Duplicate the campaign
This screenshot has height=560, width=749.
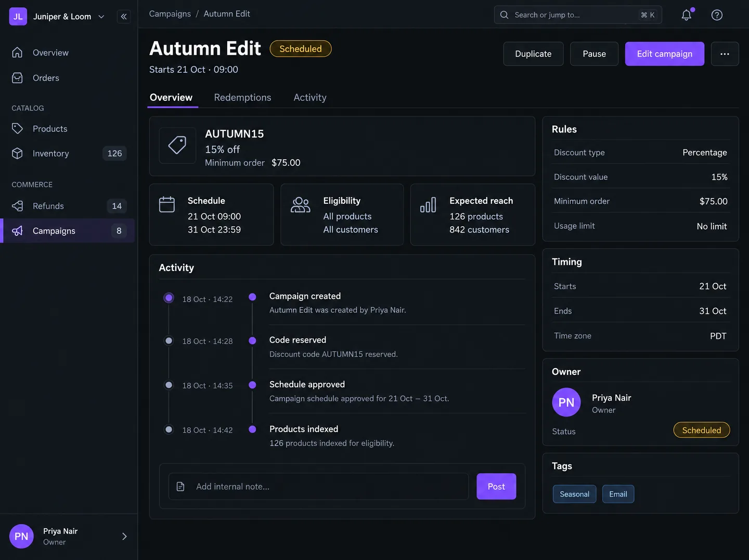tap(533, 54)
